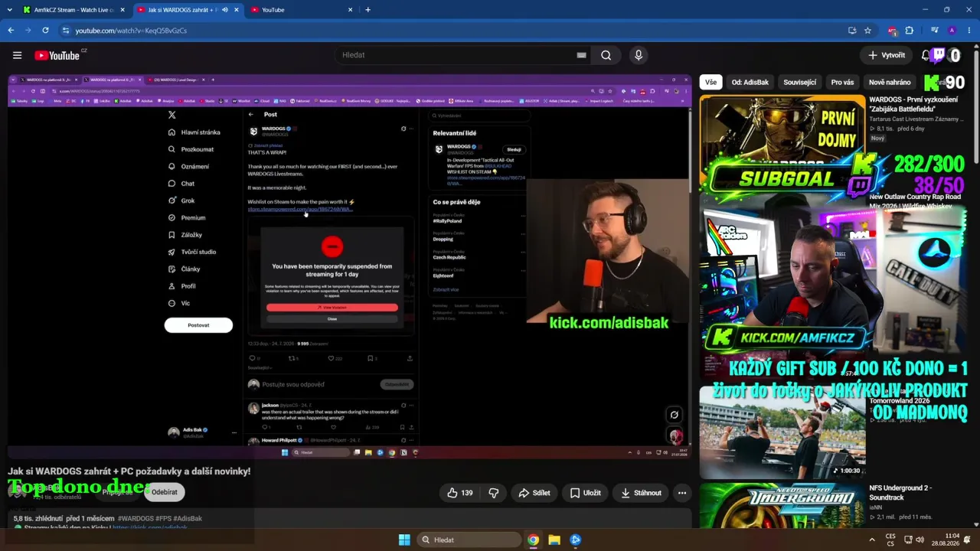Image resolution: width=980 pixels, height=551 pixels.
Task: Open the Tomorrowland 2026 video thumbnail
Action: coord(782,432)
